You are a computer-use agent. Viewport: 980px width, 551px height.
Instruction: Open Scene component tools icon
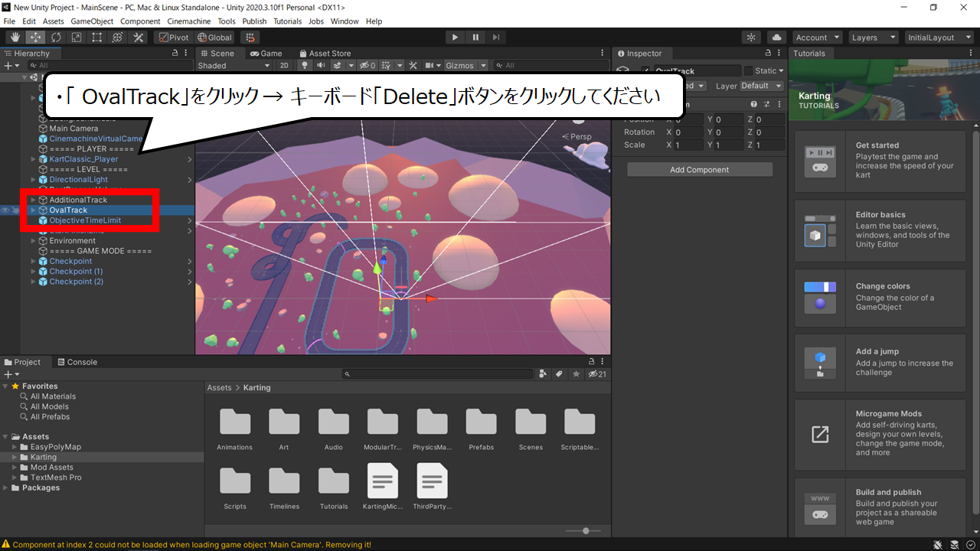tap(413, 66)
